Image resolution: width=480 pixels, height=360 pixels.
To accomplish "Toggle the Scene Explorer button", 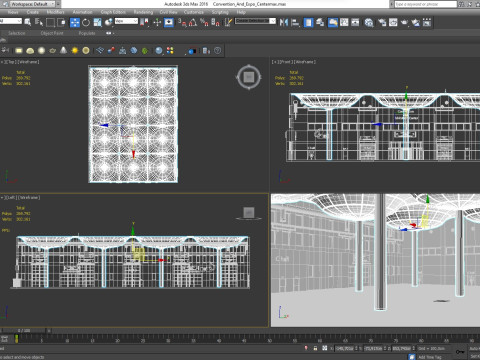I will tap(308, 22).
